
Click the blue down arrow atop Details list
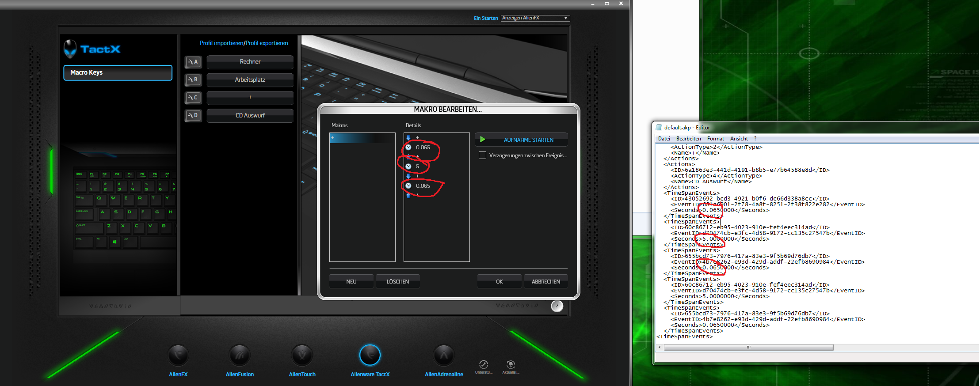(408, 138)
